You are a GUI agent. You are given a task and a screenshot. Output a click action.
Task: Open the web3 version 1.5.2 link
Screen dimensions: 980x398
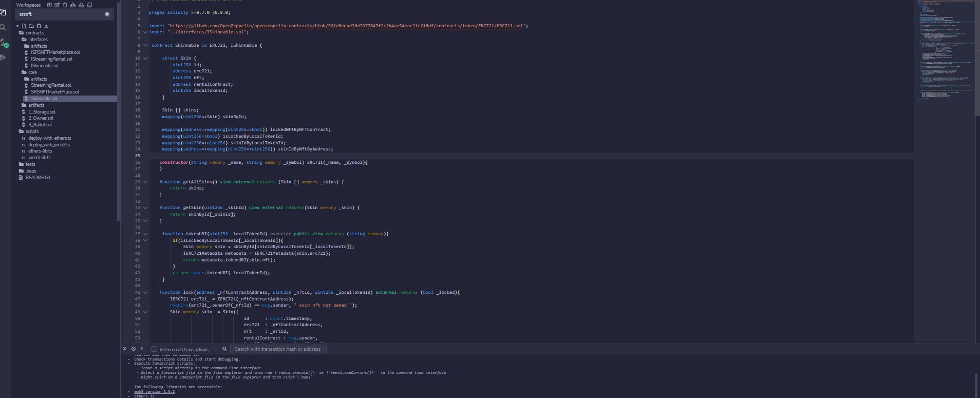[154, 392]
